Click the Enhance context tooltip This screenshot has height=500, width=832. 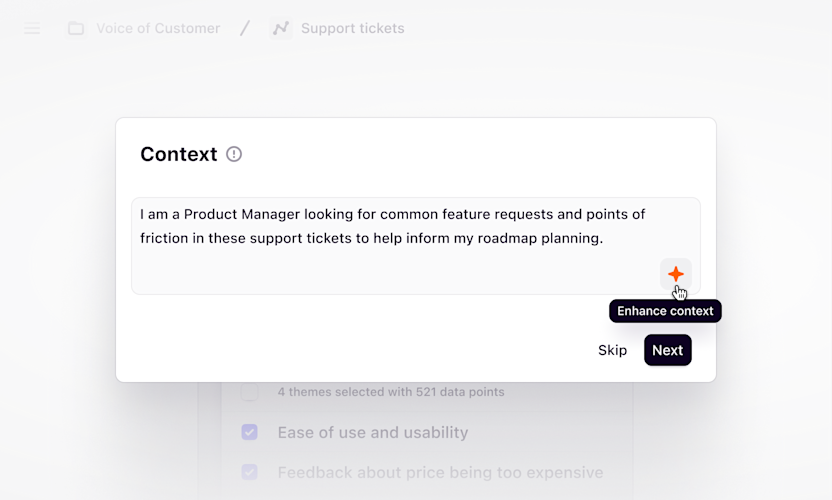[665, 311]
